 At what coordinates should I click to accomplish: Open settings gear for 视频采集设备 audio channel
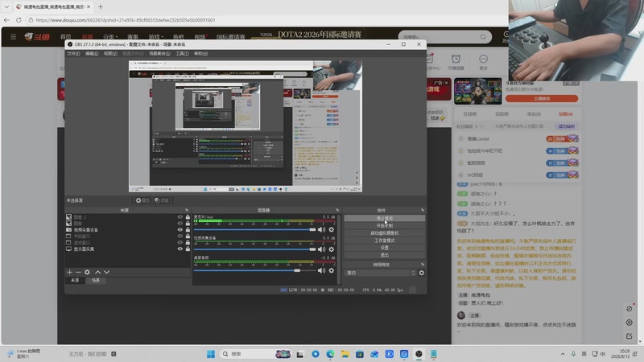tap(332, 249)
